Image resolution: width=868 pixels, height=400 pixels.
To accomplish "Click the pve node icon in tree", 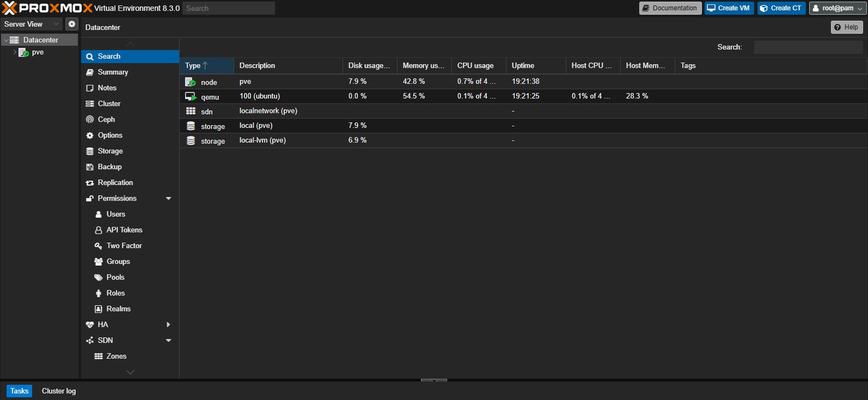I will click(x=23, y=52).
